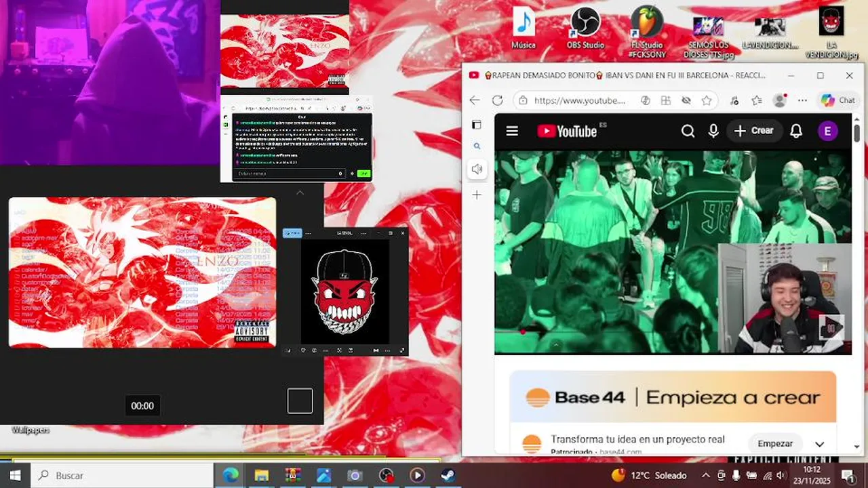The width and height of the screenshot is (868, 488).
Task: Open YouTube notifications bell
Action: point(796,131)
